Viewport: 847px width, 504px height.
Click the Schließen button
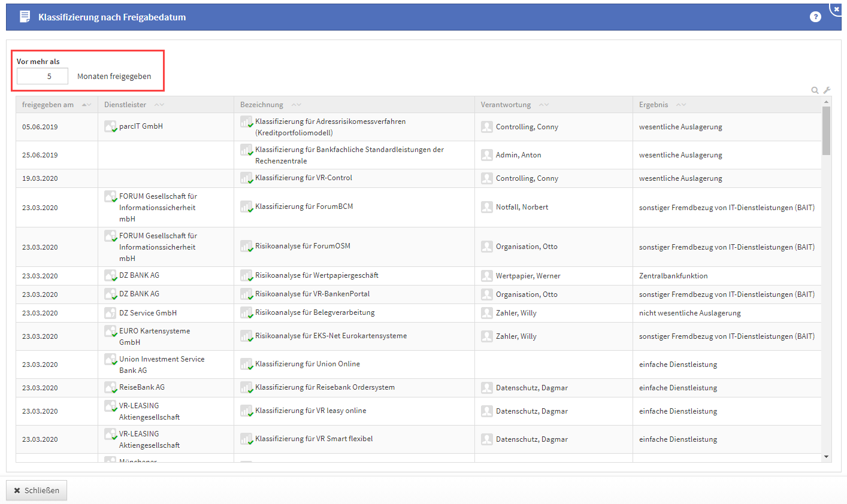pyautogui.click(x=37, y=490)
